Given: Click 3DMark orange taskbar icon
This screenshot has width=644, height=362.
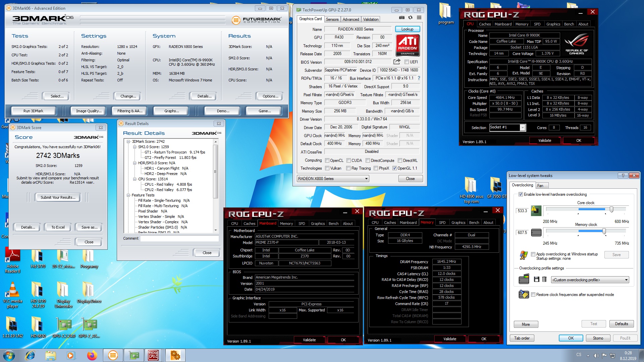Looking at the screenshot, I should pos(113,355).
